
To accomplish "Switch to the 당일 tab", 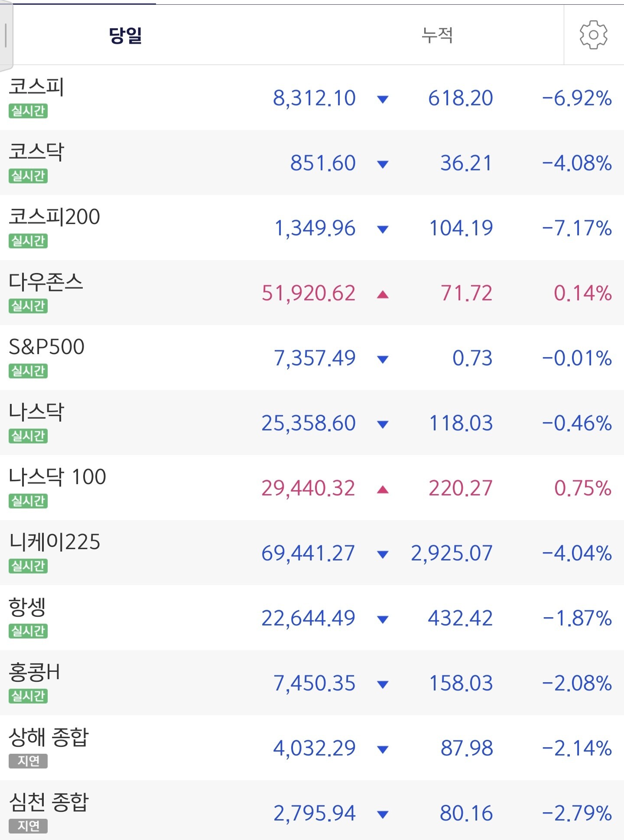I will [125, 35].
